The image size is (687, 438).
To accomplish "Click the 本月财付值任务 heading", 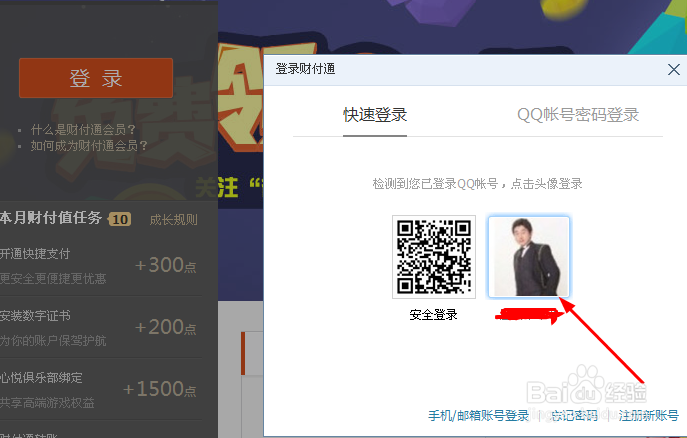I will coord(51,218).
